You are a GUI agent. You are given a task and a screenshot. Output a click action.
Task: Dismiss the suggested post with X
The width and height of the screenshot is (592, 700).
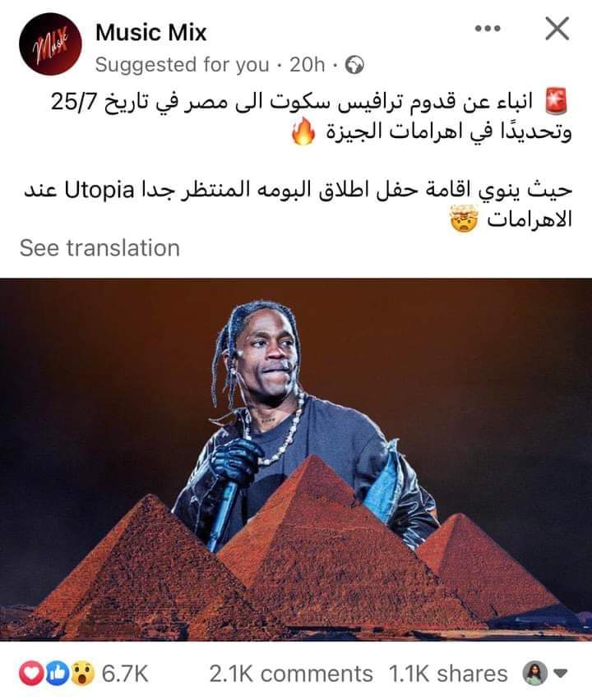pyautogui.click(x=557, y=29)
